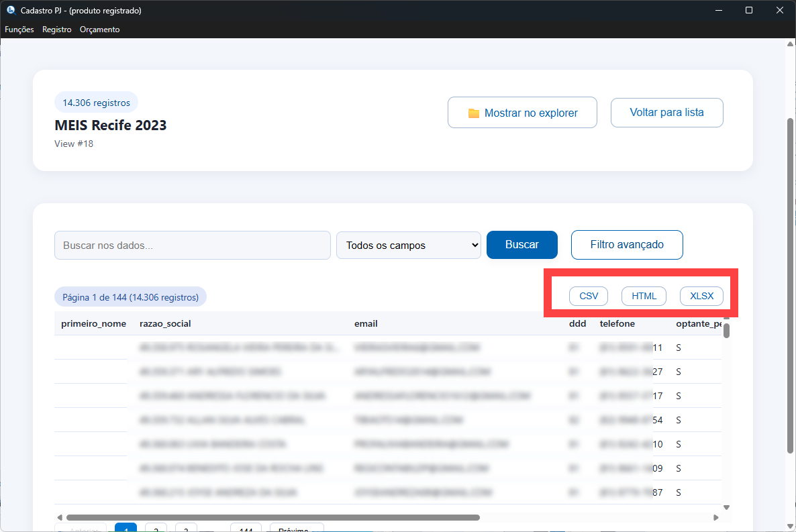Export the data as XLSX
Image resolution: width=796 pixels, height=532 pixels.
point(701,296)
